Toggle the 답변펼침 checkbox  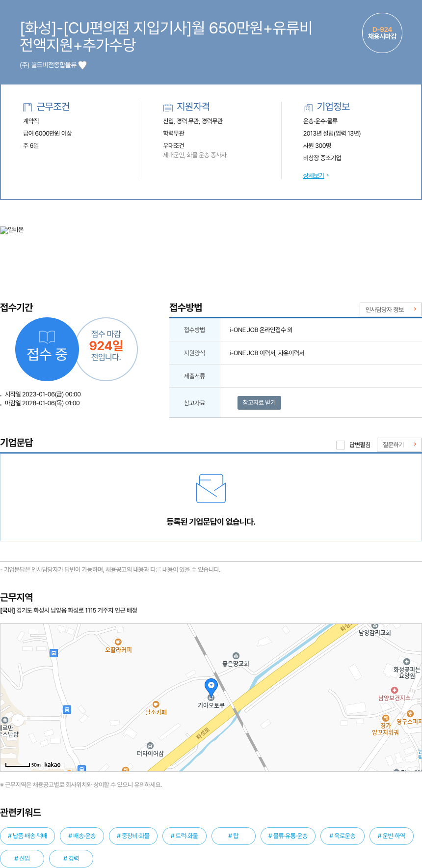[341, 445]
